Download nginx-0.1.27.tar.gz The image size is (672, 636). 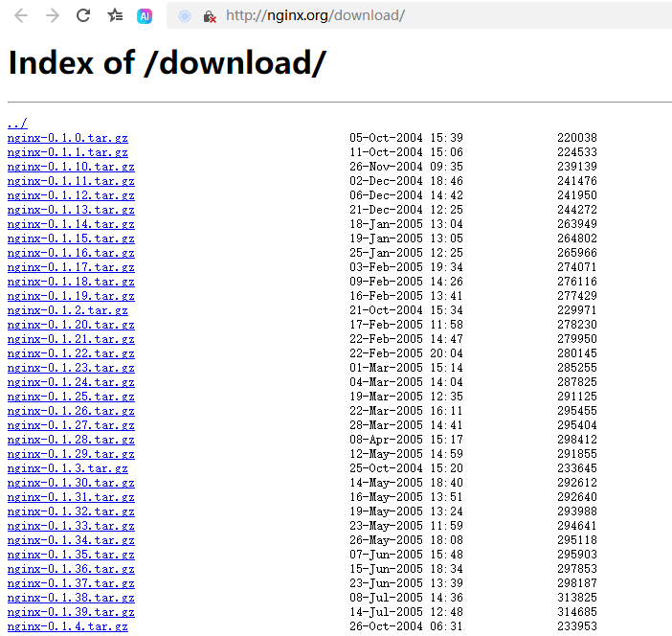coord(71,425)
